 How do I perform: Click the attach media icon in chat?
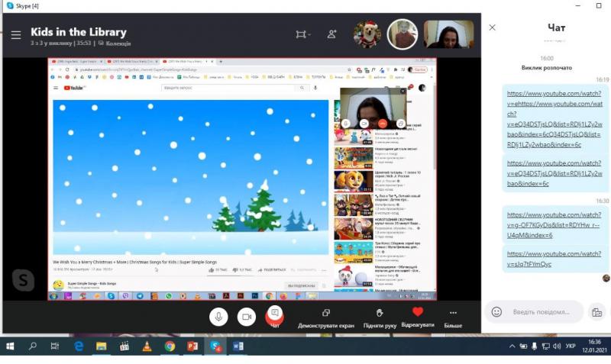(x=597, y=312)
